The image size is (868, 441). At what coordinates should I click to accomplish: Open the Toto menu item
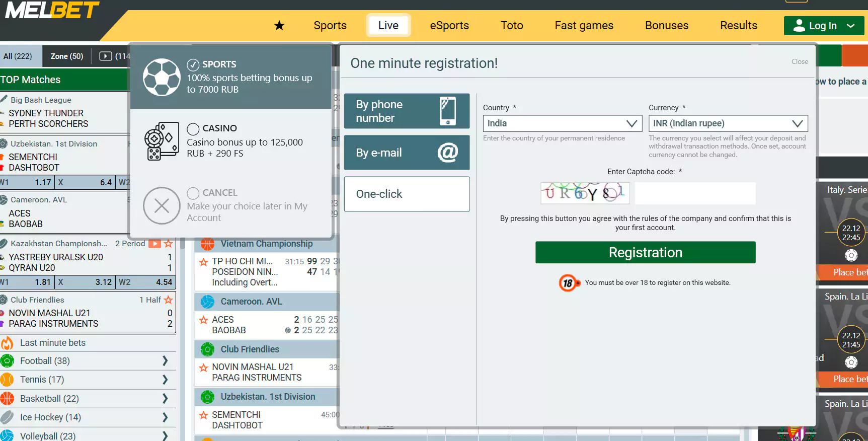512,25
